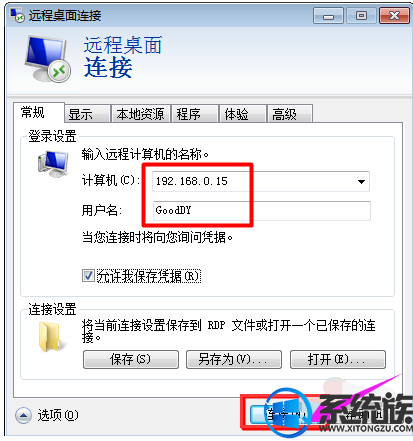Click the computer icon in login settings
The width and height of the screenshot is (413, 441).
53,163
